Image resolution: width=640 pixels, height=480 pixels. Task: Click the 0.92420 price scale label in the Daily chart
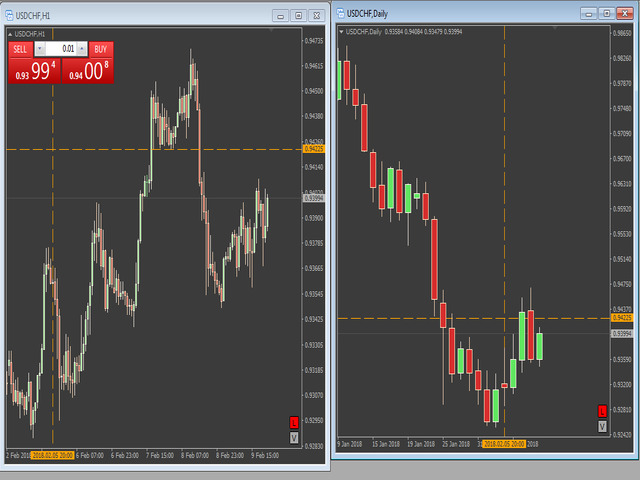622,435
